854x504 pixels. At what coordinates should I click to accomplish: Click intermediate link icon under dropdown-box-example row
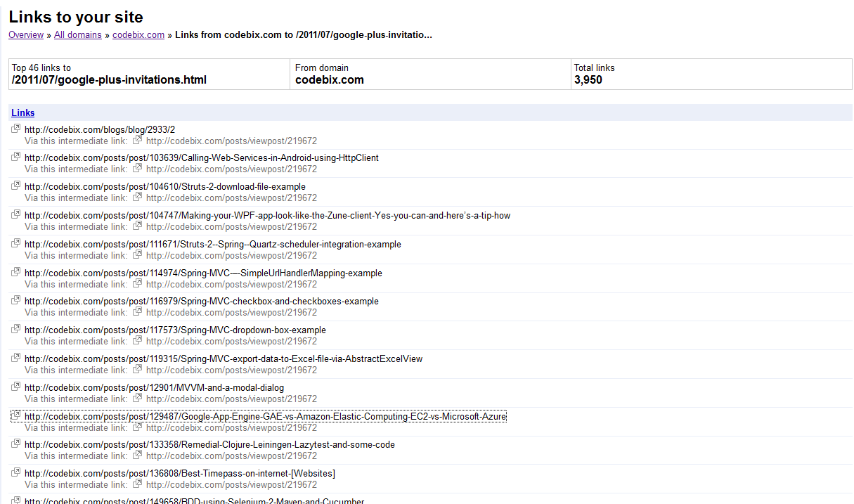(138, 341)
